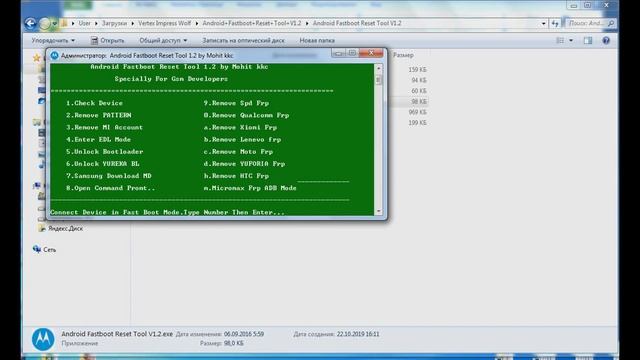Click the 'h.Remove HTC Frp' console line
640x360 pixels.
(236, 176)
